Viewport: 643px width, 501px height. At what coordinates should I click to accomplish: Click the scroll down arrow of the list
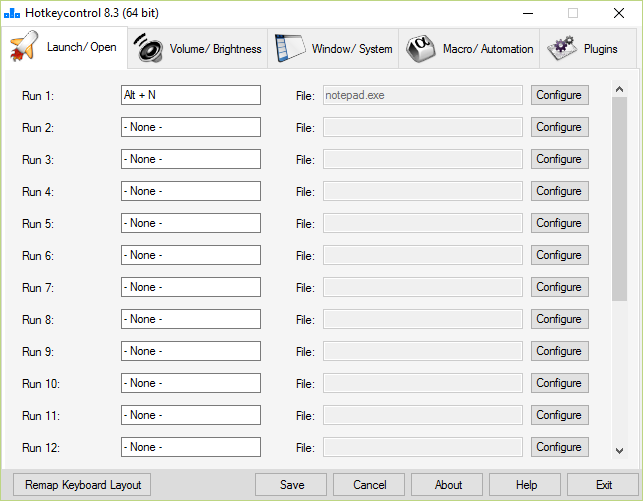(620, 451)
